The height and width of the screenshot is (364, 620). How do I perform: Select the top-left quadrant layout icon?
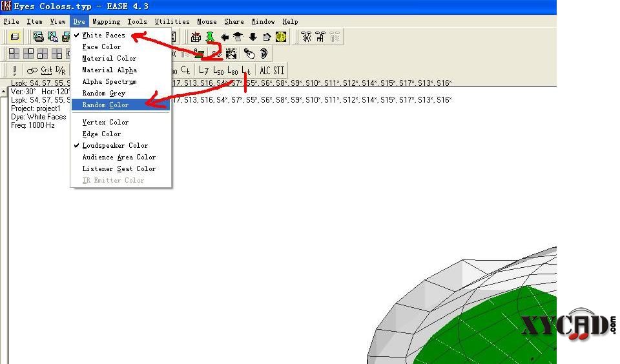pyautogui.click(x=14, y=54)
